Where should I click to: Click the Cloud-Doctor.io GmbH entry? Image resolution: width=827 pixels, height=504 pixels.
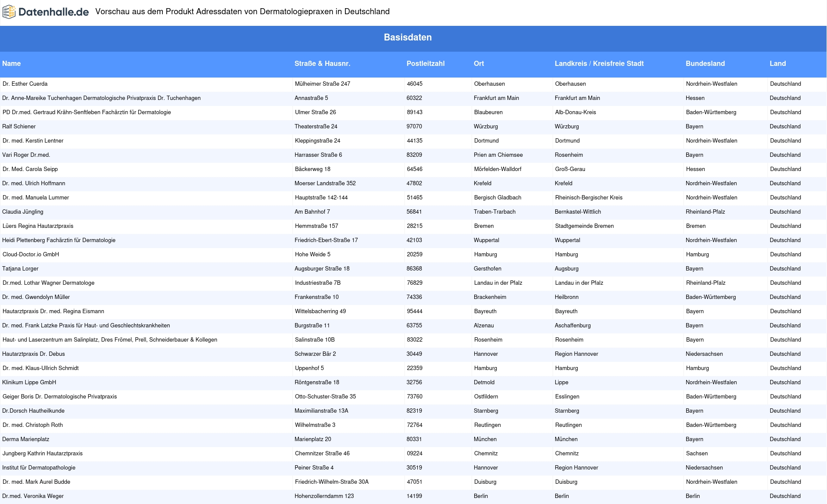click(x=31, y=255)
